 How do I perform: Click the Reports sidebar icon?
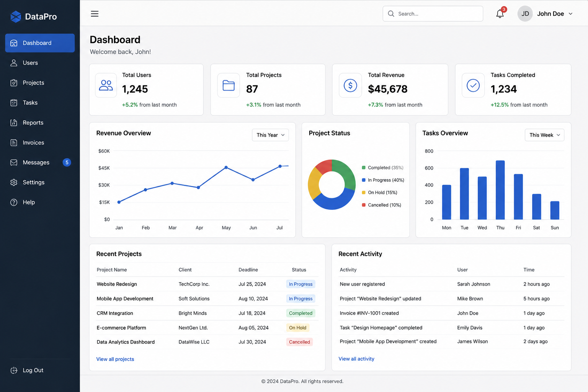pyautogui.click(x=14, y=122)
